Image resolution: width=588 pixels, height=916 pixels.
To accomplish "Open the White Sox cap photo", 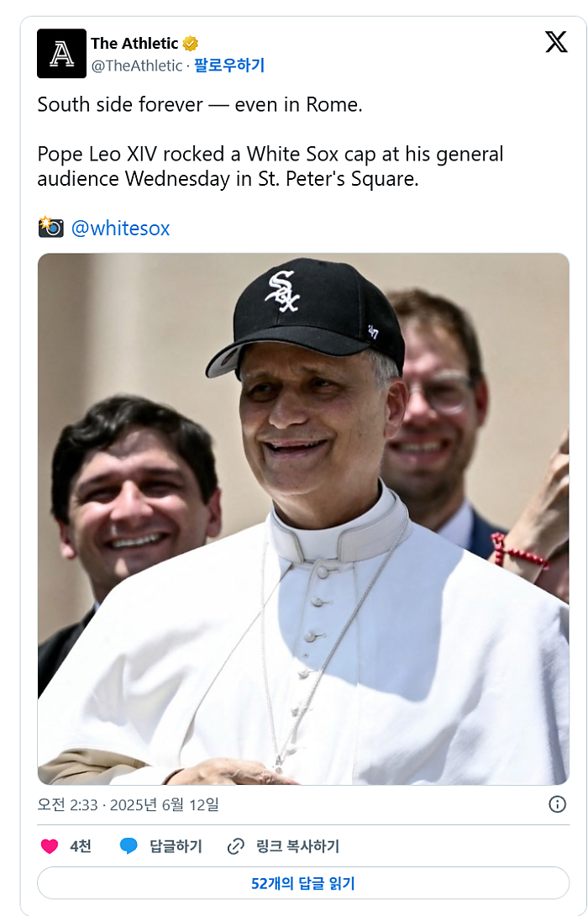I will click(303, 519).
